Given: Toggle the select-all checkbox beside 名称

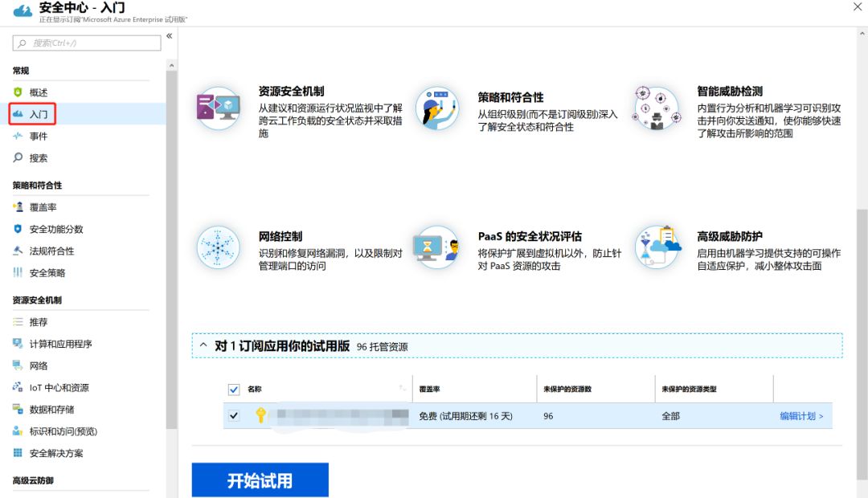Looking at the screenshot, I should click(234, 390).
